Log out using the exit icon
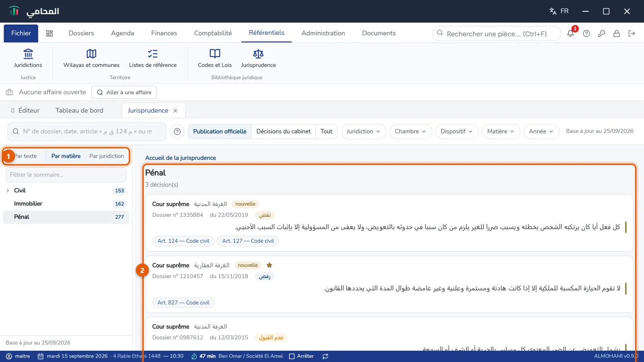The width and height of the screenshot is (644, 362). (632, 33)
